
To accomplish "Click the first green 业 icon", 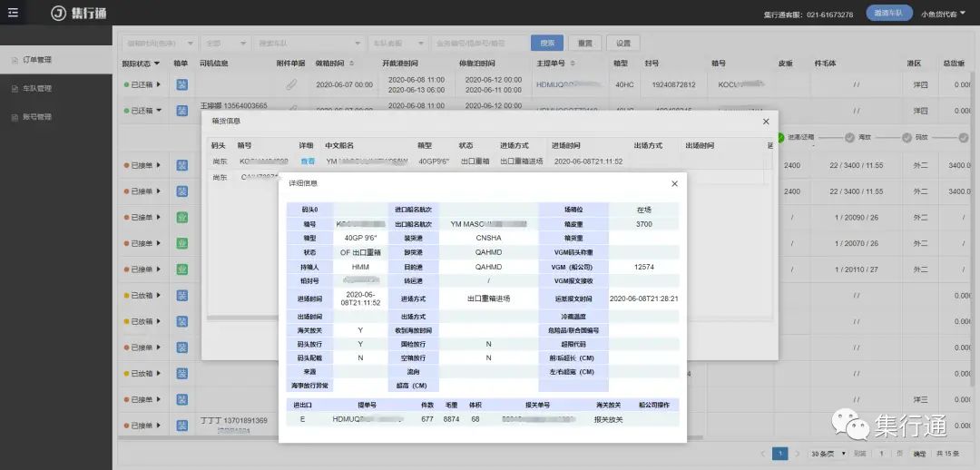I will [181, 218].
